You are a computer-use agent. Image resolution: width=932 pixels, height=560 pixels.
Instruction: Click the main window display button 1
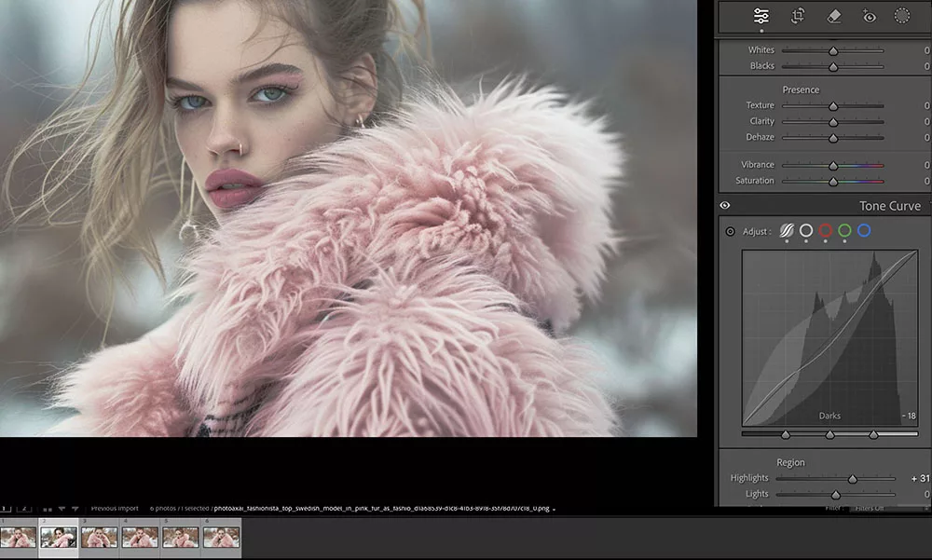[6, 509]
